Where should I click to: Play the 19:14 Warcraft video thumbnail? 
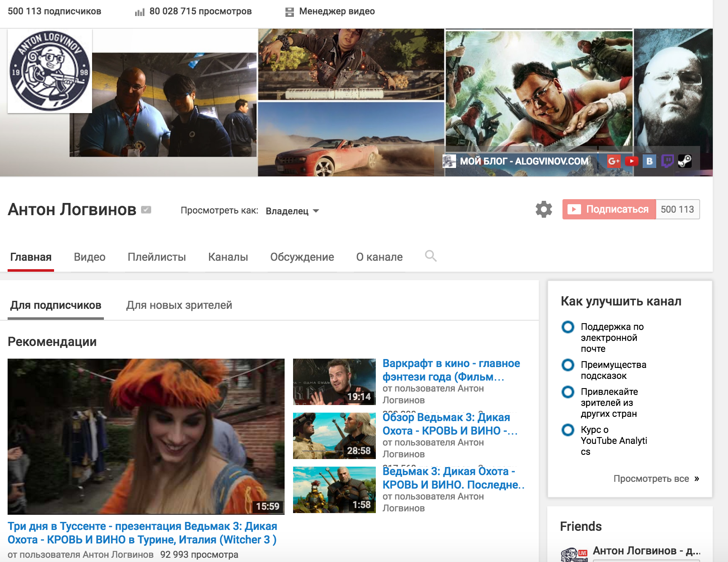click(334, 382)
